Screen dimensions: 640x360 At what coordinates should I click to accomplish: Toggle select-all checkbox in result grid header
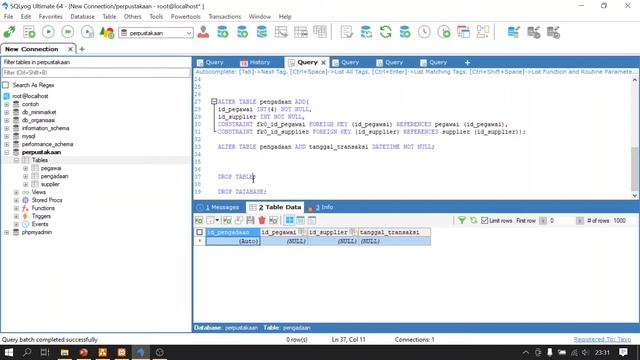[x=199, y=232]
